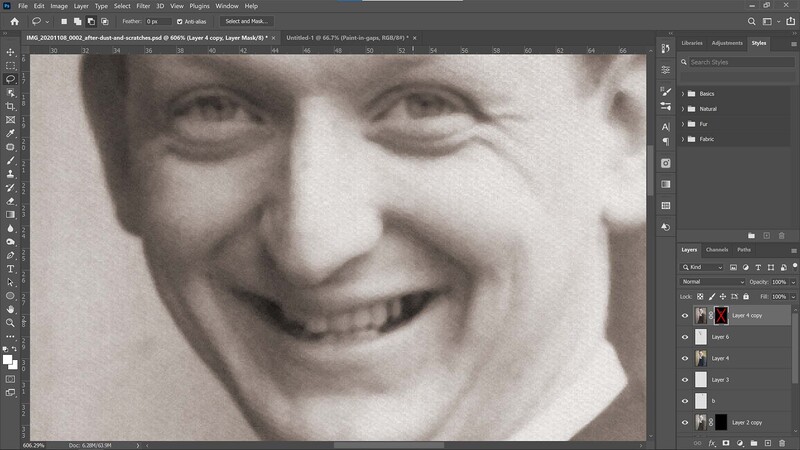Click the Home icon in options bar
800x450 pixels.
pyautogui.click(x=14, y=21)
